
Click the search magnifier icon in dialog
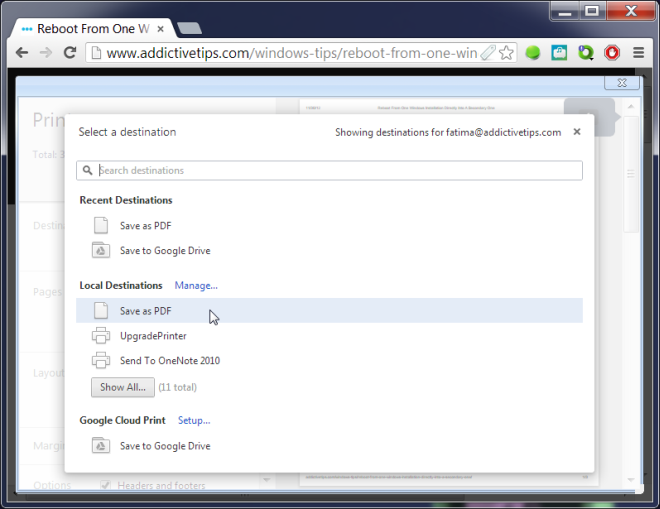[88, 170]
